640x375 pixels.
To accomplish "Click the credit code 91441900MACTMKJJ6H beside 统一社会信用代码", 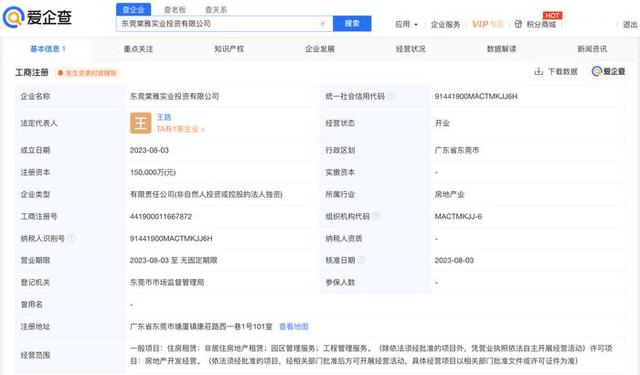I will [476, 96].
